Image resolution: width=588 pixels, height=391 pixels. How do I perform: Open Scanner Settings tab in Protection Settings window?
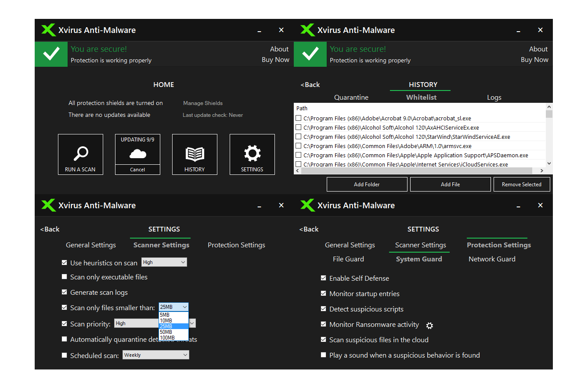point(421,245)
